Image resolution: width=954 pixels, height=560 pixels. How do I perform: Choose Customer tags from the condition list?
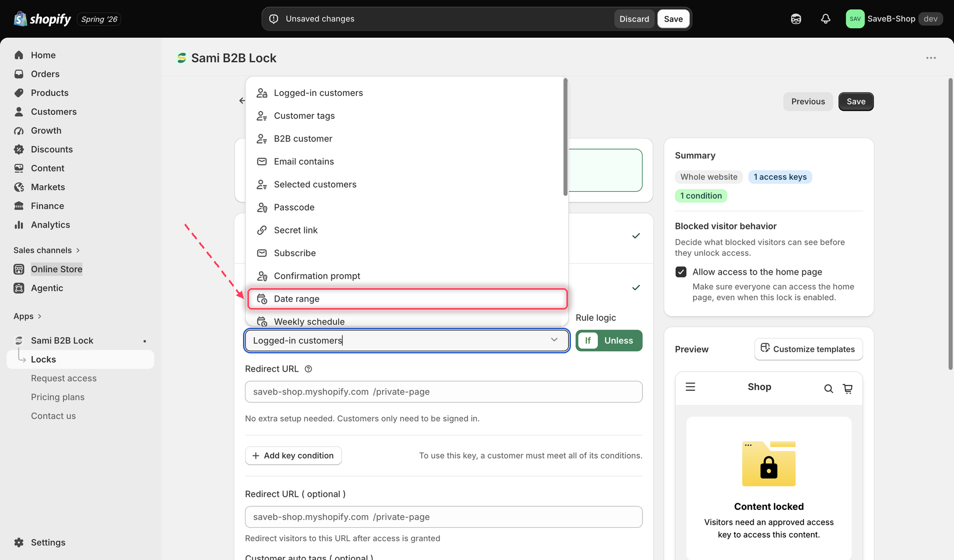[x=406, y=116]
